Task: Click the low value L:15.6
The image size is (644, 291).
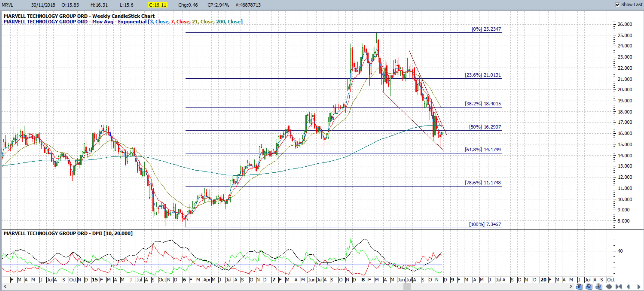Action: tap(126, 5)
